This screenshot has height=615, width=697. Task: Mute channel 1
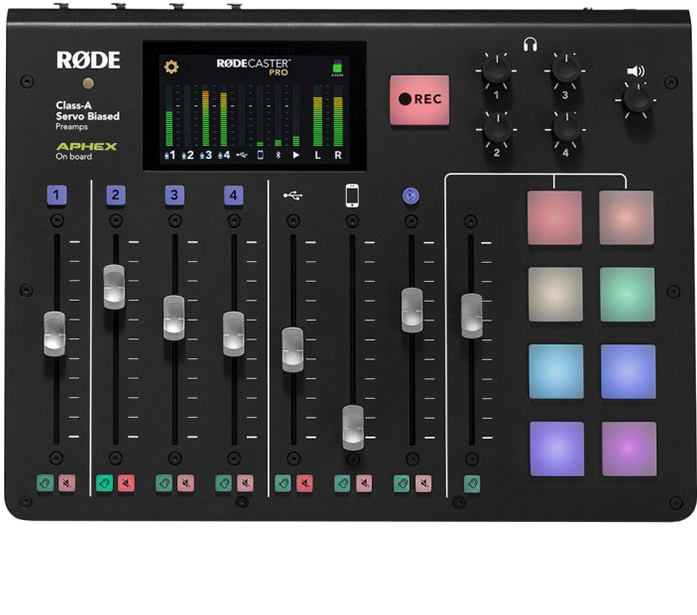67,483
